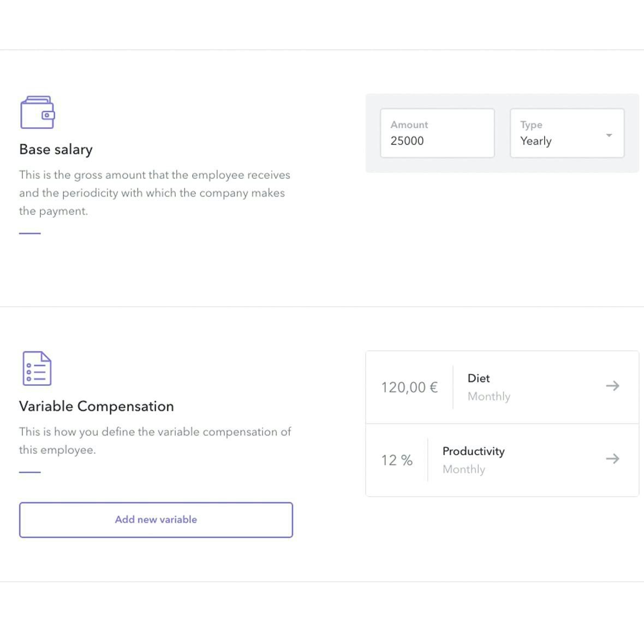Select the Diet variable name
This screenshot has width=644, height=644.
[479, 378]
